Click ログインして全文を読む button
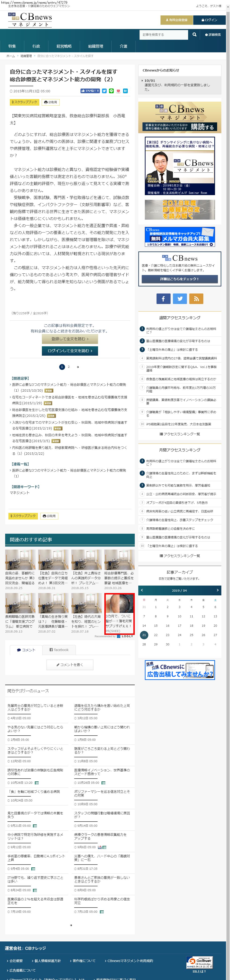Image resolution: width=230 pixels, height=980 pixels. coord(70,351)
